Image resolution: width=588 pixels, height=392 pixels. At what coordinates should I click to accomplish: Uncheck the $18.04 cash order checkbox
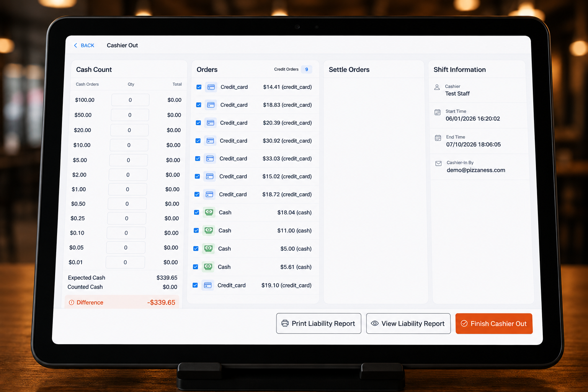(x=197, y=212)
